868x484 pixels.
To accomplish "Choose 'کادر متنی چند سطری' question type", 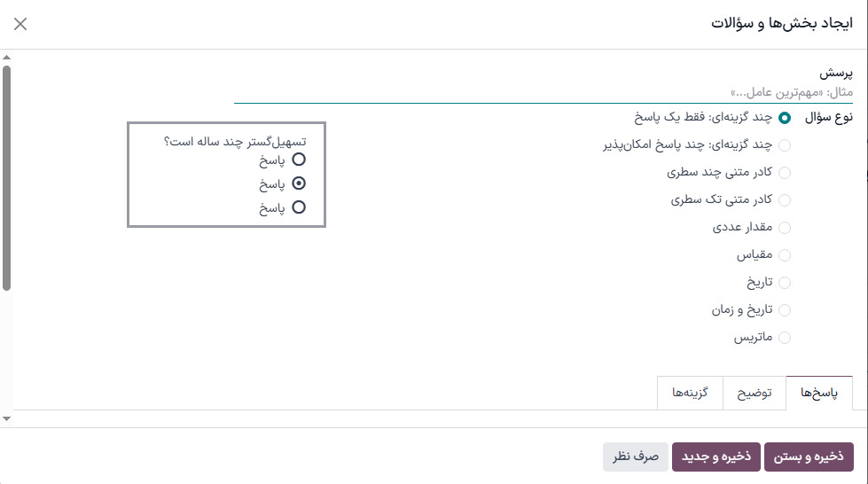I will click(785, 173).
